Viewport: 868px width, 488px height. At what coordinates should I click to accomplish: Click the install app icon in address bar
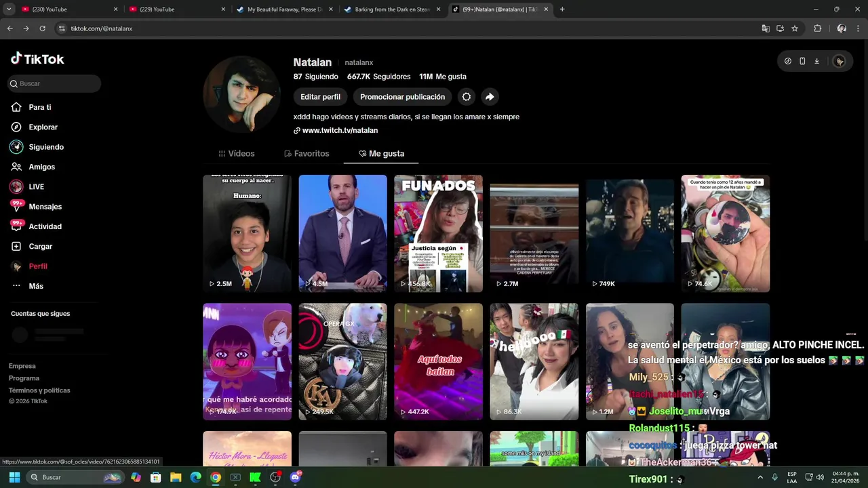780,28
